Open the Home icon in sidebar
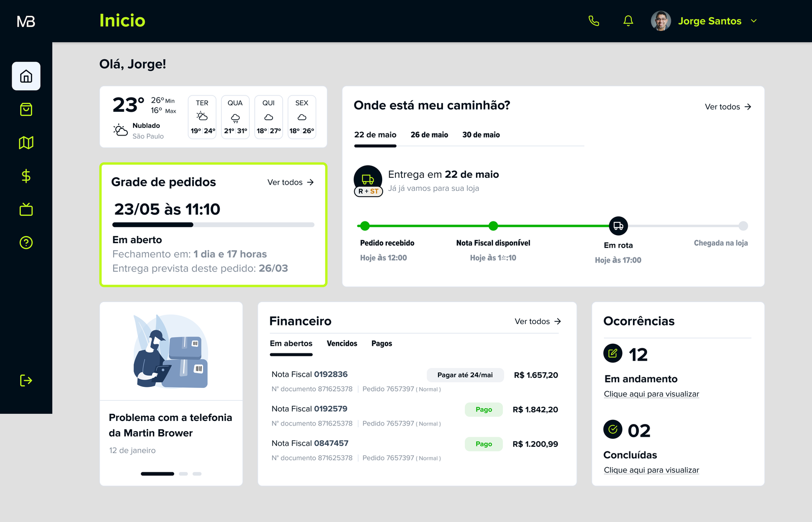This screenshot has width=812, height=522. [x=26, y=76]
